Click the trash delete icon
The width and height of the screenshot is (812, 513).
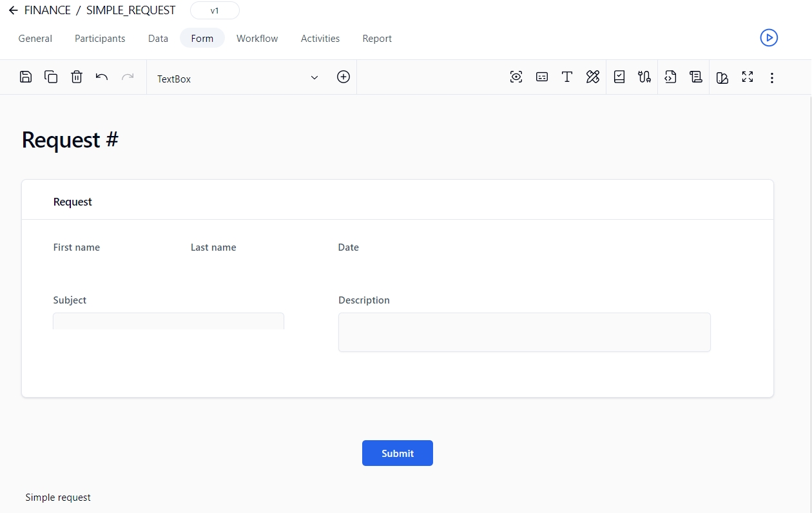(x=77, y=77)
